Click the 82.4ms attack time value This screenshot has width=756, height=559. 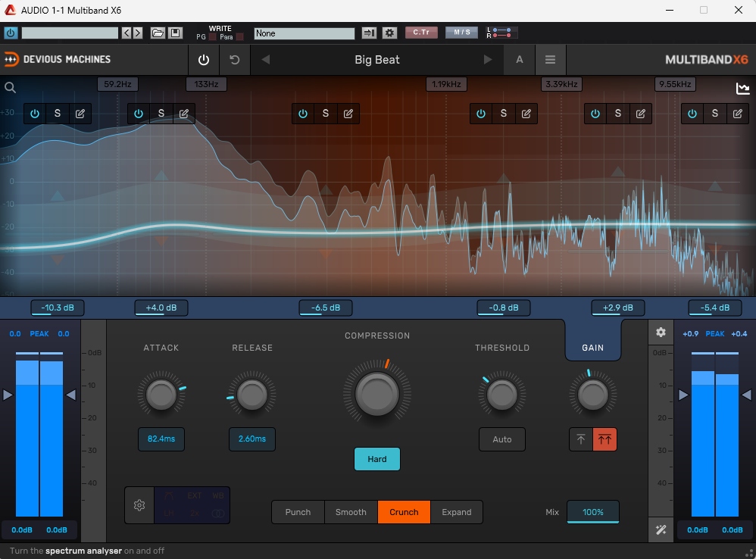click(x=161, y=439)
